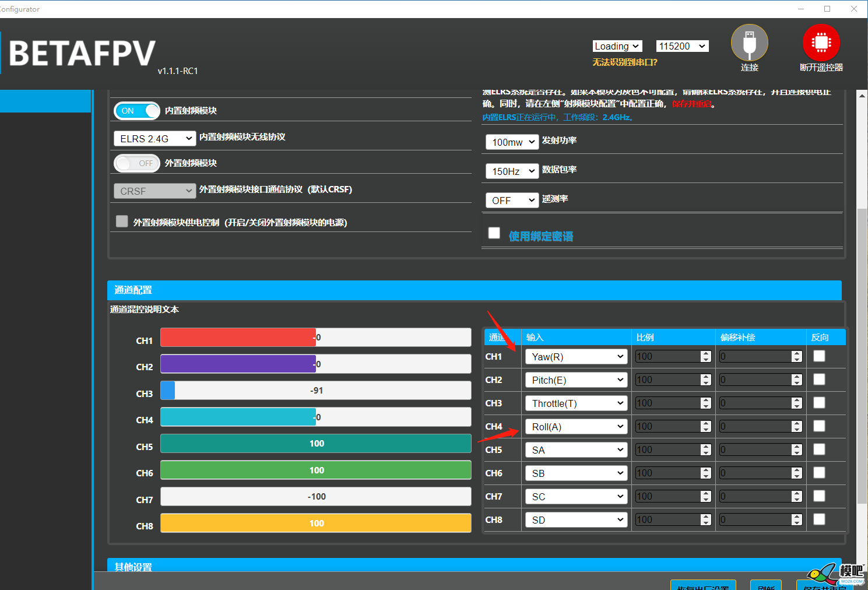Click the scrollbar up arrow
The image size is (868, 590).
click(x=862, y=96)
